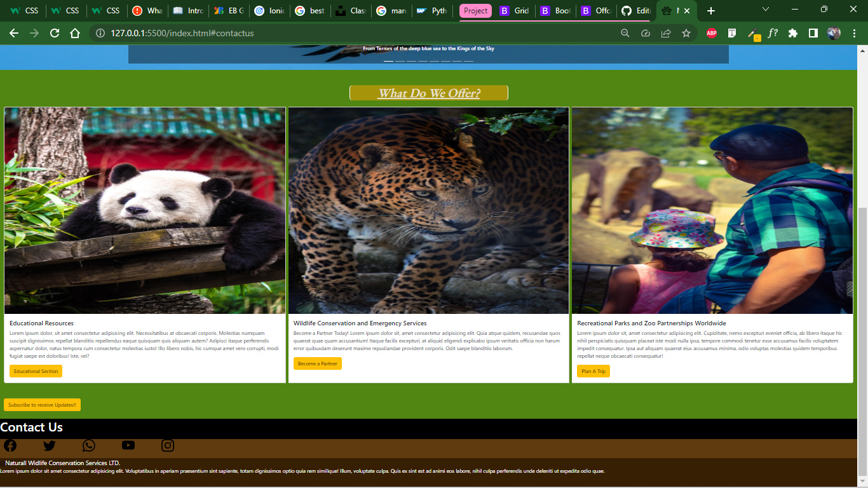
Task: Close the active paw-icon tab
Action: coord(687,11)
